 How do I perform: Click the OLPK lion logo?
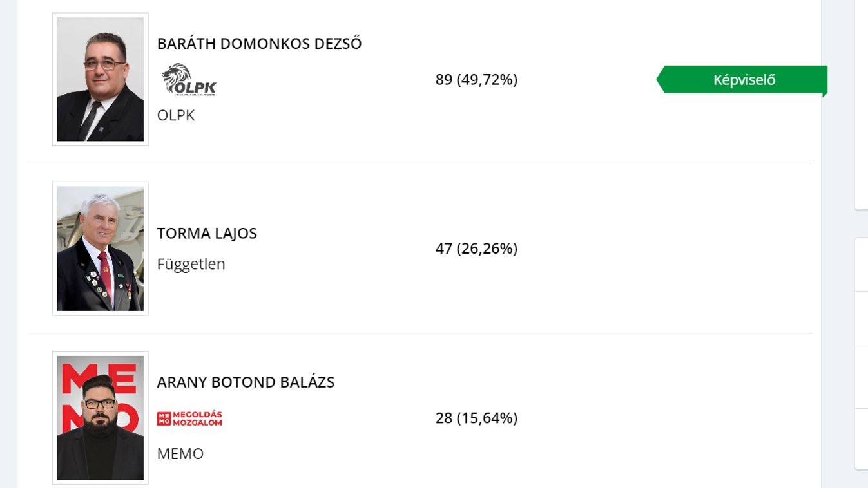pyautogui.click(x=189, y=79)
